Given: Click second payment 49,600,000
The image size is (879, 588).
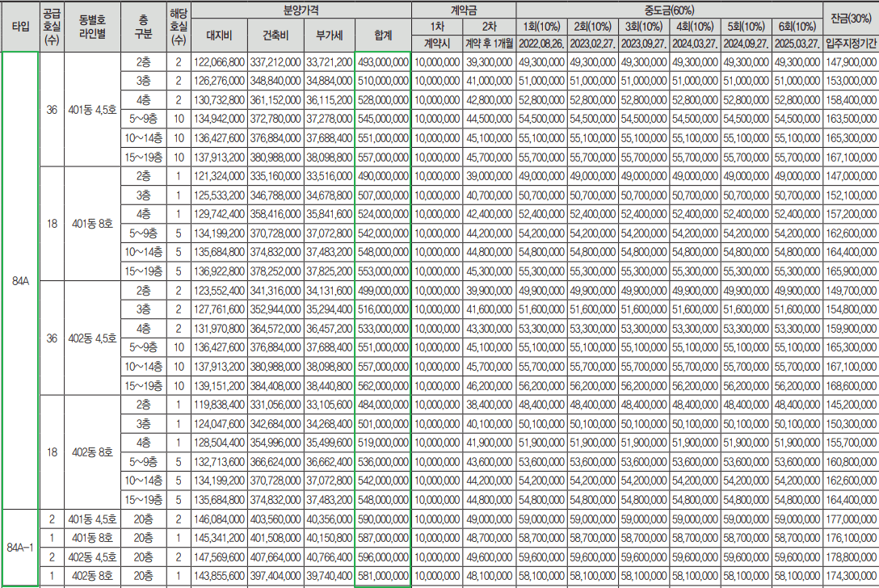Looking at the screenshot, I should [x=489, y=557].
